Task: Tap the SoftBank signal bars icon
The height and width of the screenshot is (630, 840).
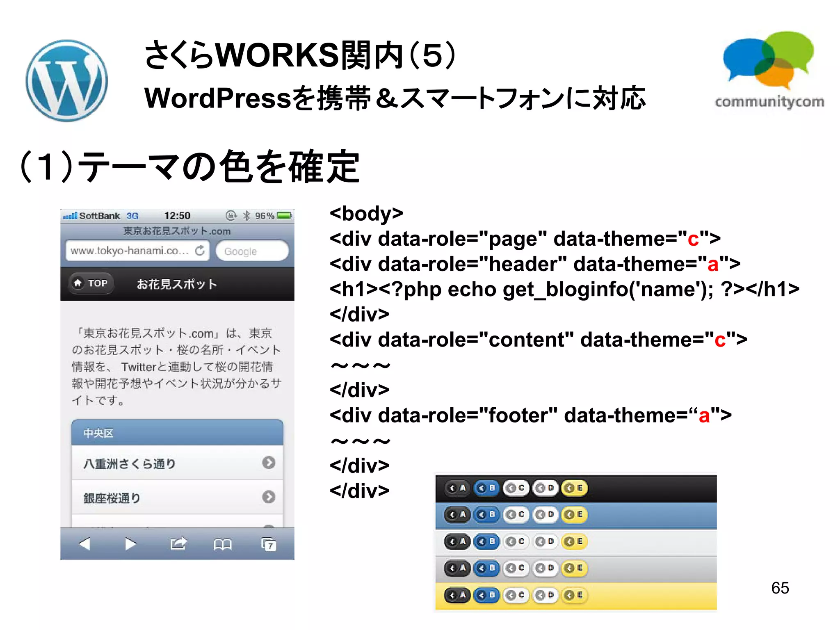Action: [70, 216]
